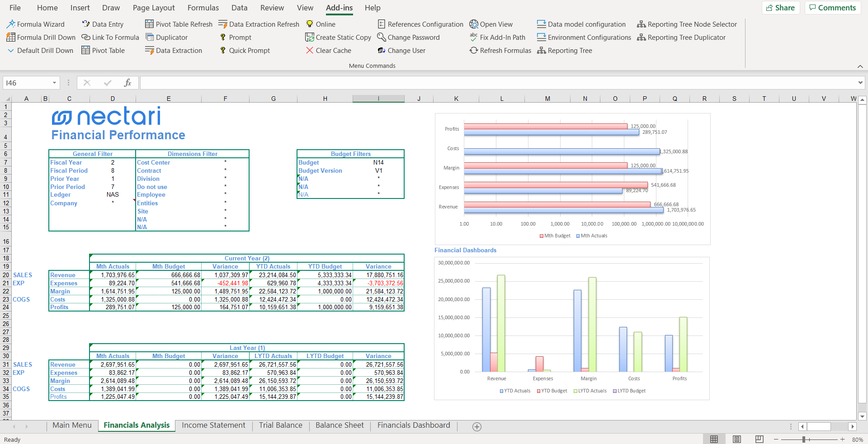This screenshot has width=868, height=444.
Task: Click the Clear Cache icon
Action: (x=310, y=51)
